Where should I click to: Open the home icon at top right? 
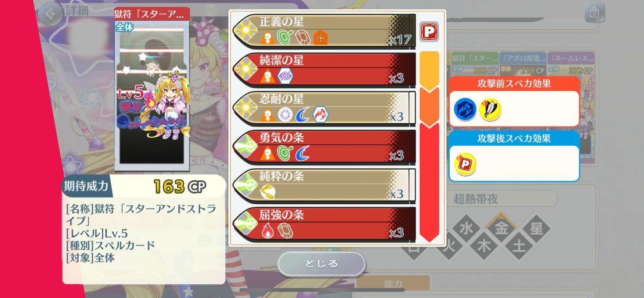click(595, 13)
